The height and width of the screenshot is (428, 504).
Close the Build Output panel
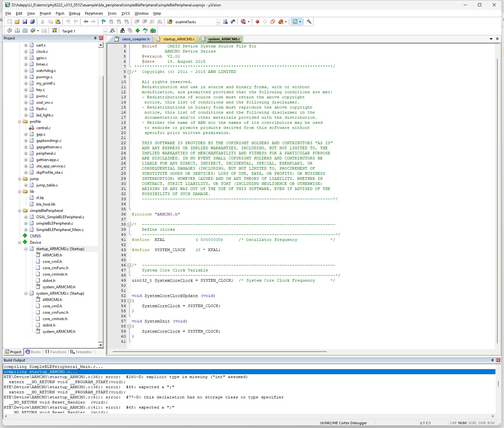pos(498,360)
